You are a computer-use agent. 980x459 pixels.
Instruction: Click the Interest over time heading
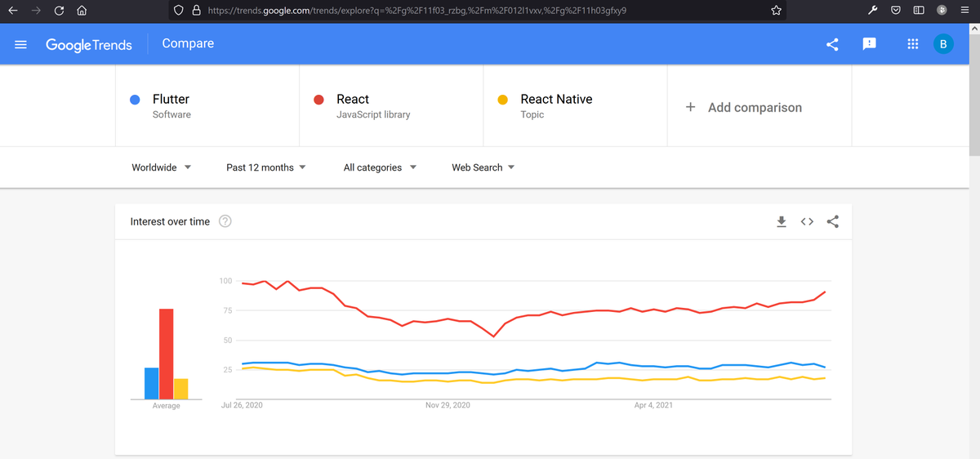coord(170,221)
